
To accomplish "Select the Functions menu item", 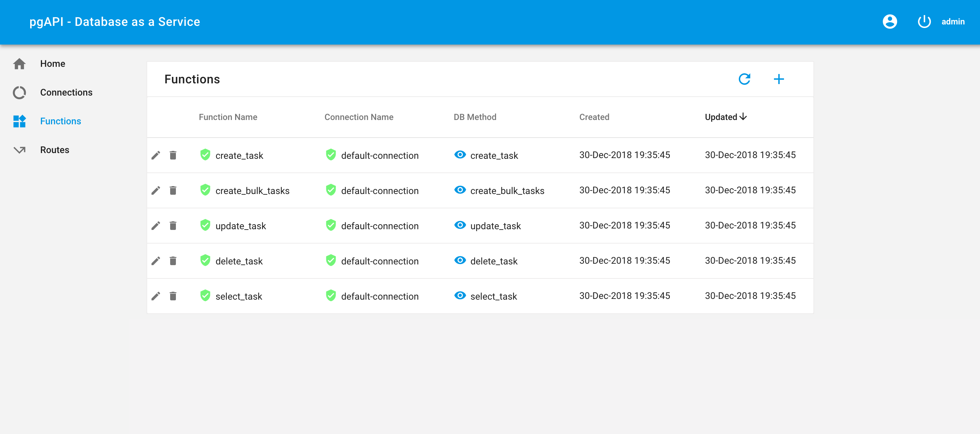I will (x=61, y=121).
